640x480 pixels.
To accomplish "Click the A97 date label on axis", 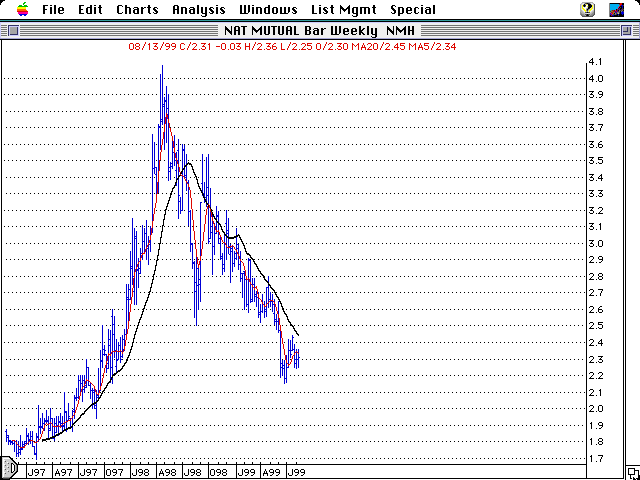I will [63, 472].
